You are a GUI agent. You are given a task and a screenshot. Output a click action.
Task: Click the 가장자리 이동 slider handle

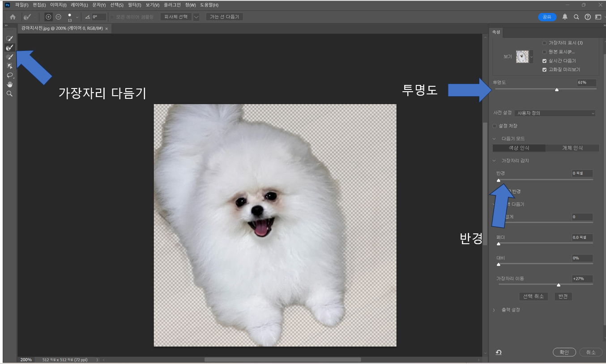558,285
